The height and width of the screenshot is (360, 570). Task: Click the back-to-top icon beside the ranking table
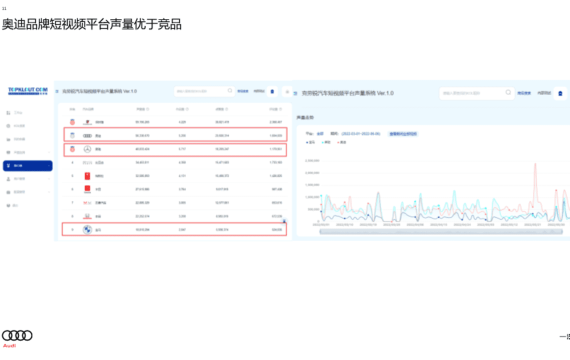click(284, 221)
